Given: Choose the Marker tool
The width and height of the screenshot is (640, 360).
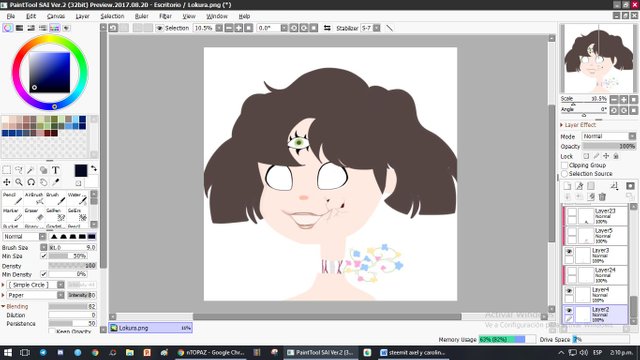Looking at the screenshot, I should [12, 215].
